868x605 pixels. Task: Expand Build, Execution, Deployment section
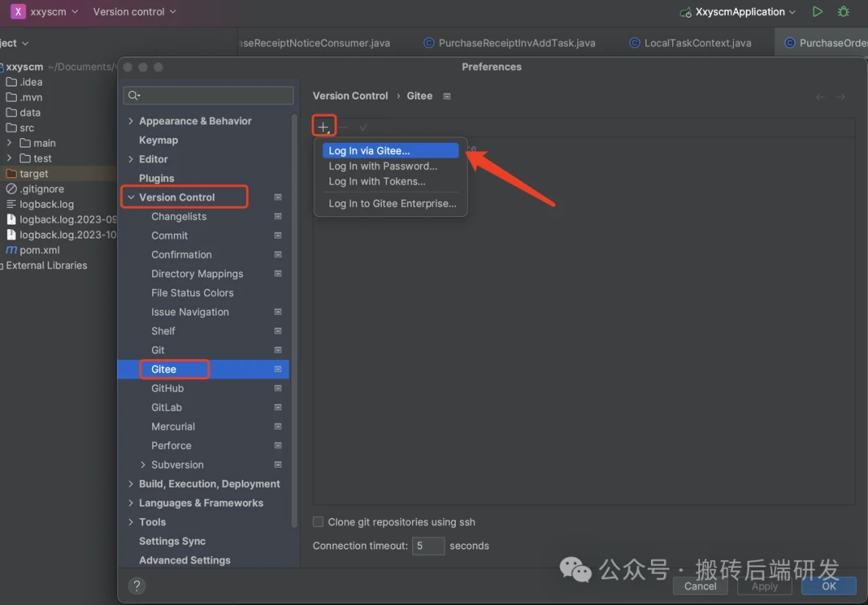click(x=131, y=484)
